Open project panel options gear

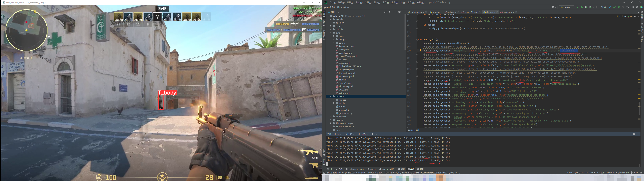[399, 12]
